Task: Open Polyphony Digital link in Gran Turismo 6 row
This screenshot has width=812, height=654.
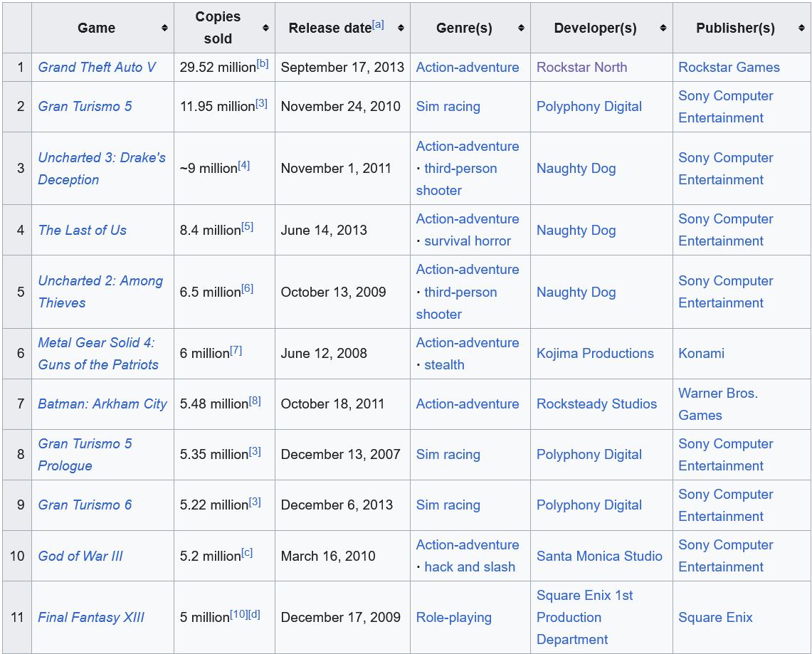Action: (589, 505)
